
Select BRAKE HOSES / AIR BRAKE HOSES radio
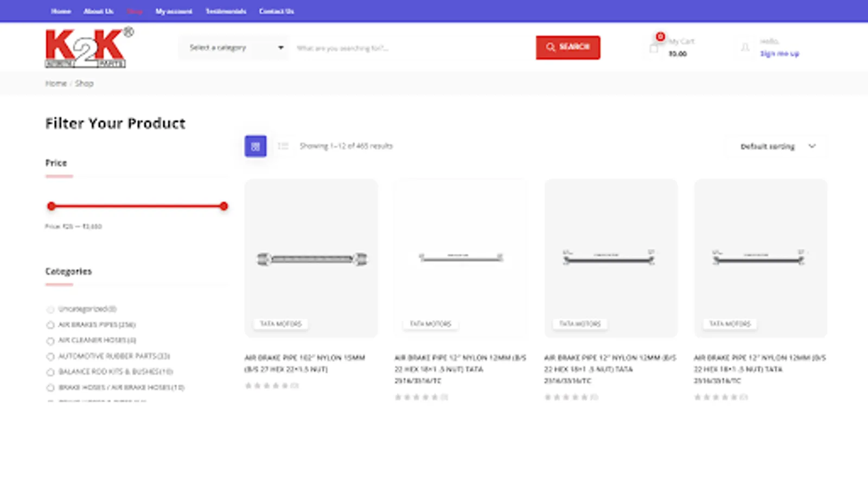[50, 388]
